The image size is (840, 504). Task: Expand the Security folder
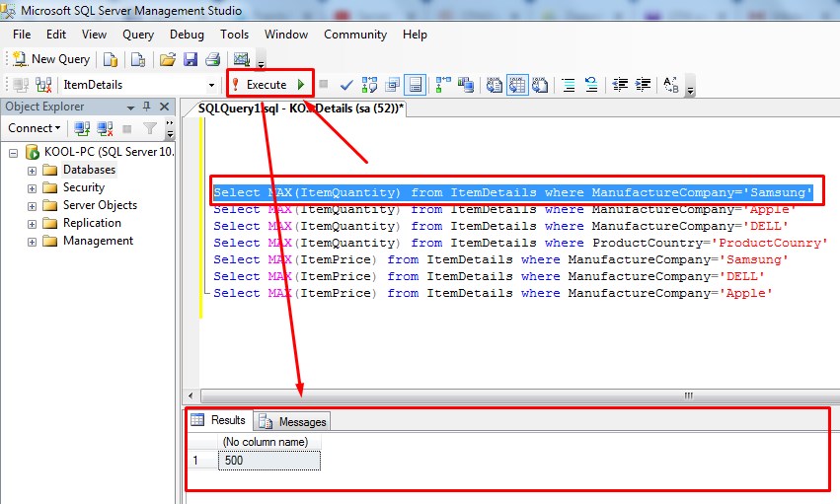pyautogui.click(x=33, y=188)
